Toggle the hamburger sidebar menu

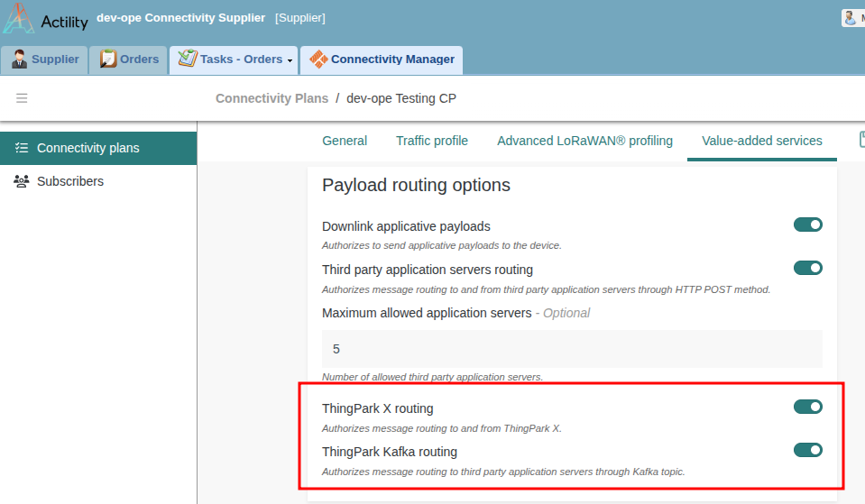22,98
